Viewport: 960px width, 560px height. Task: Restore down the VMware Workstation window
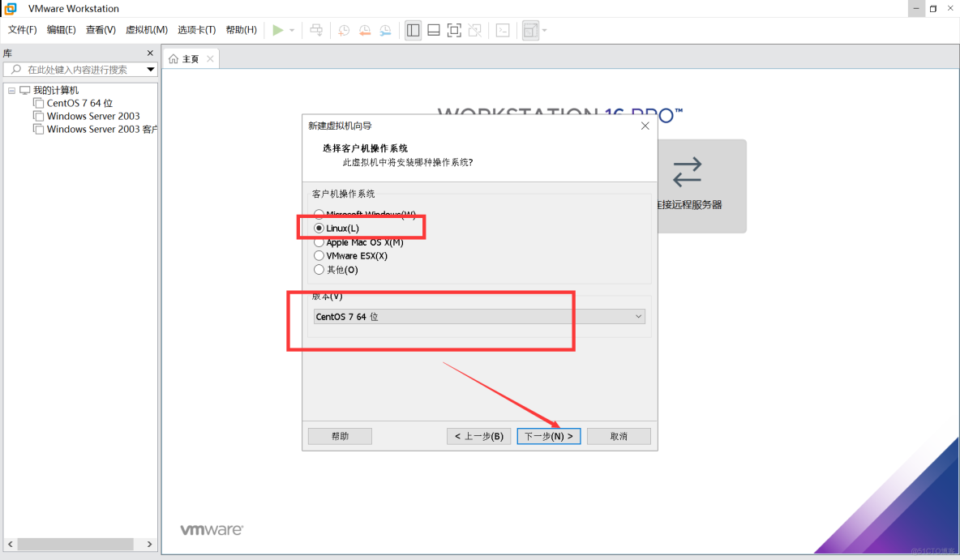tap(933, 9)
